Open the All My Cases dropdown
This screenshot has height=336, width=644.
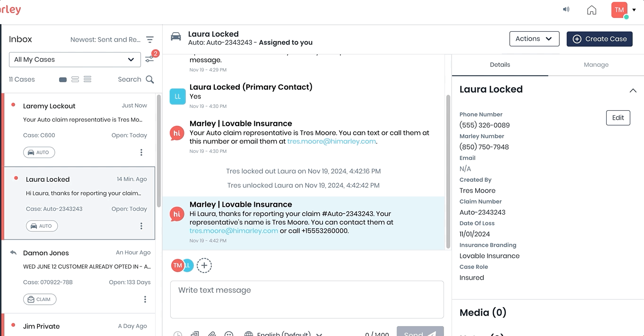pyautogui.click(x=75, y=60)
